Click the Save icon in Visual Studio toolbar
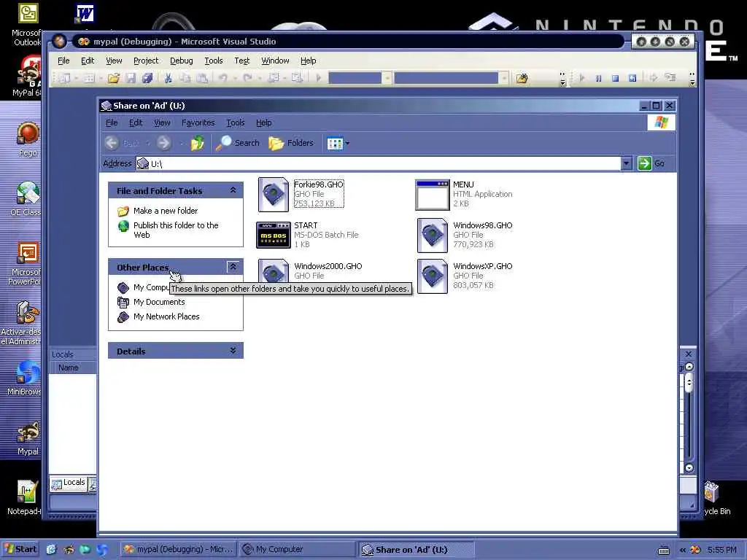Image resolution: width=747 pixels, height=560 pixels. pyautogui.click(x=131, y=78)
